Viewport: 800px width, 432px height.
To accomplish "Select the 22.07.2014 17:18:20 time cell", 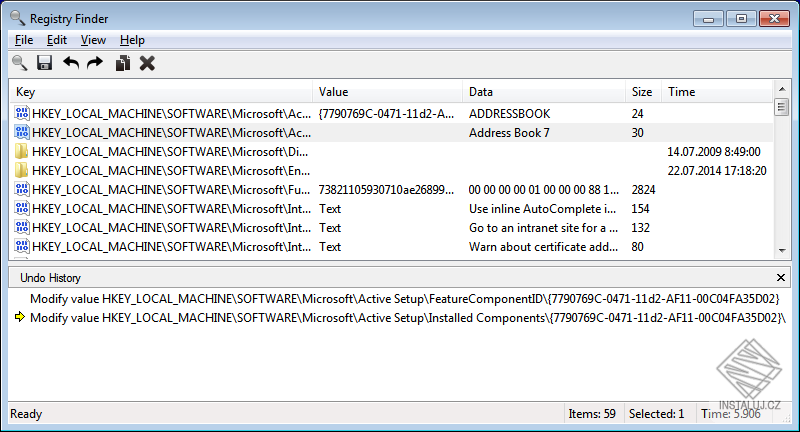I will point(717,170).
